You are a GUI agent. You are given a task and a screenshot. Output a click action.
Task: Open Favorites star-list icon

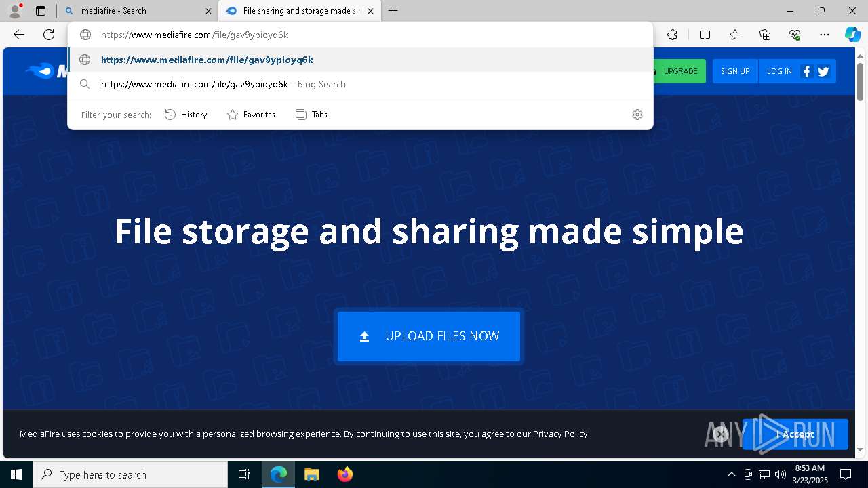tap(735, 35)
